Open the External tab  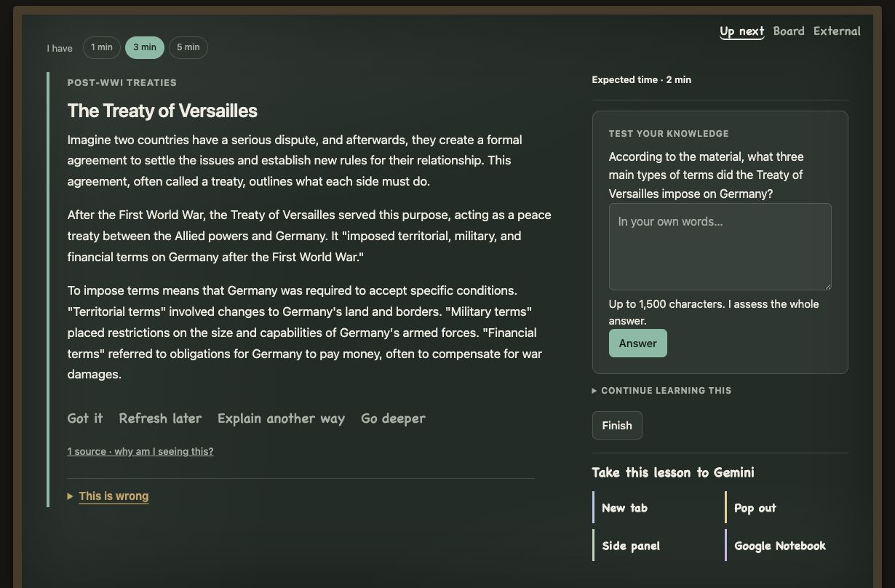pos(837,31)
